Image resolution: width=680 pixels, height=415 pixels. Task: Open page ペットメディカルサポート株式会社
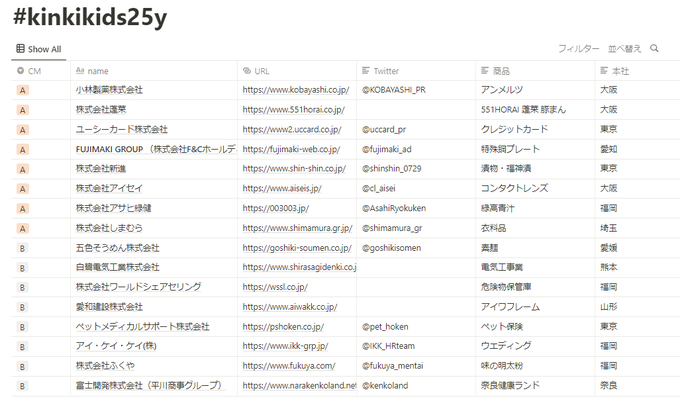click(x=142, y=327)
